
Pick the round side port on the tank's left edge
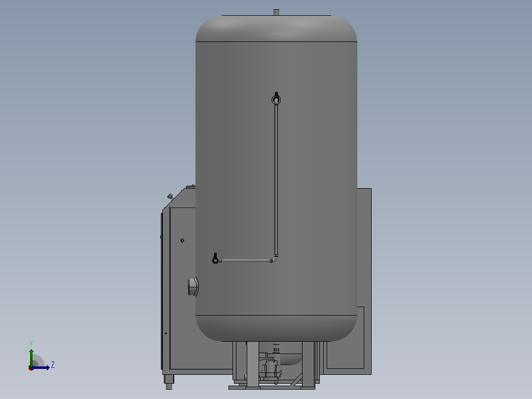point(193,286)
